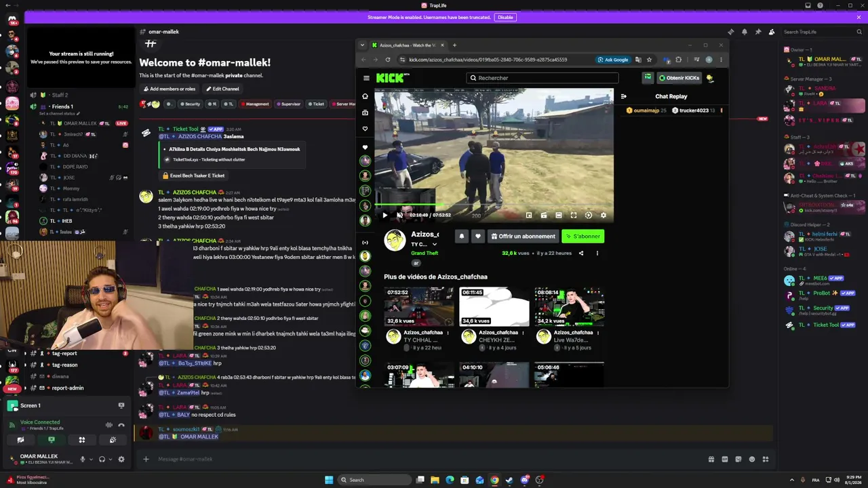
Task: Click Ask Google button in address bar
Action: [613, 60]
